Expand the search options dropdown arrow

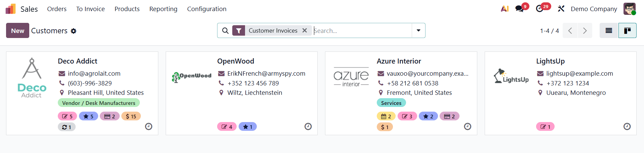[x=418, y=31]
